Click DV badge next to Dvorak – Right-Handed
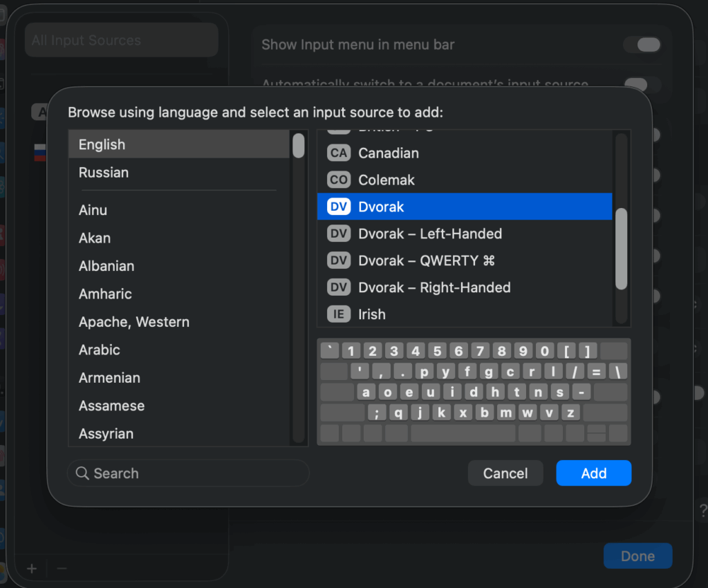708x588 pixels. [339, 288]
